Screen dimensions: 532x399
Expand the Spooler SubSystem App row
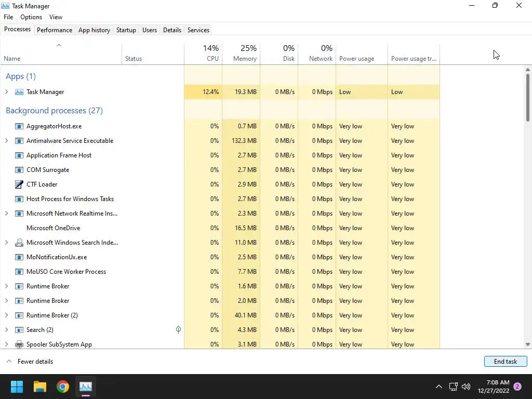tap(6, 344)
